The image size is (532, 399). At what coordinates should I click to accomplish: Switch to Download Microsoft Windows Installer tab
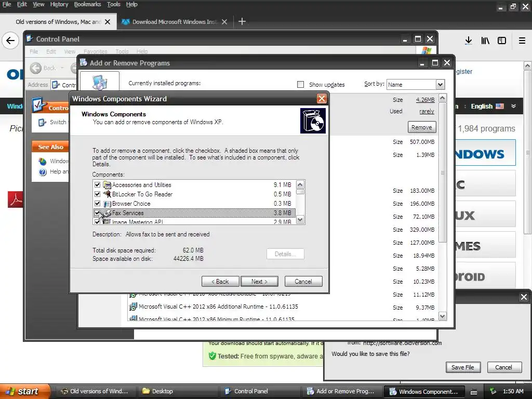175,22
